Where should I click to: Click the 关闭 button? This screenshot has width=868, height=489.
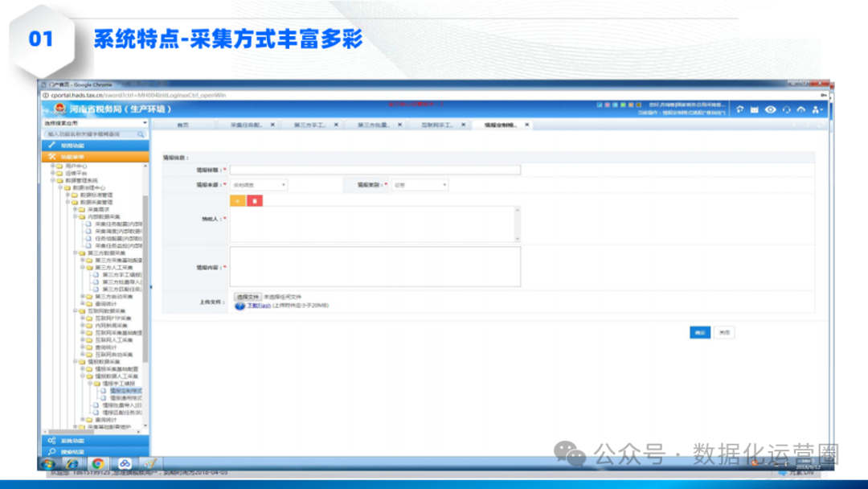(724, 332)
